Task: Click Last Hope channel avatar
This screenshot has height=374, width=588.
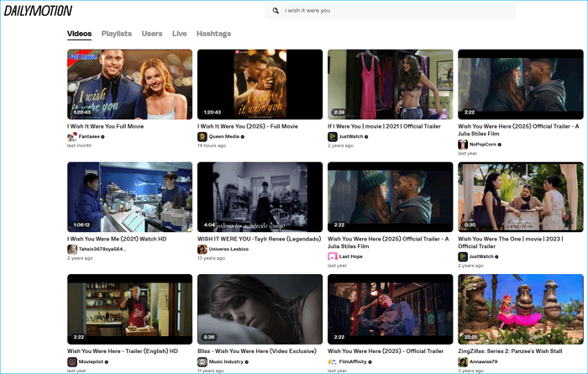Action: [x=333, y=257]
